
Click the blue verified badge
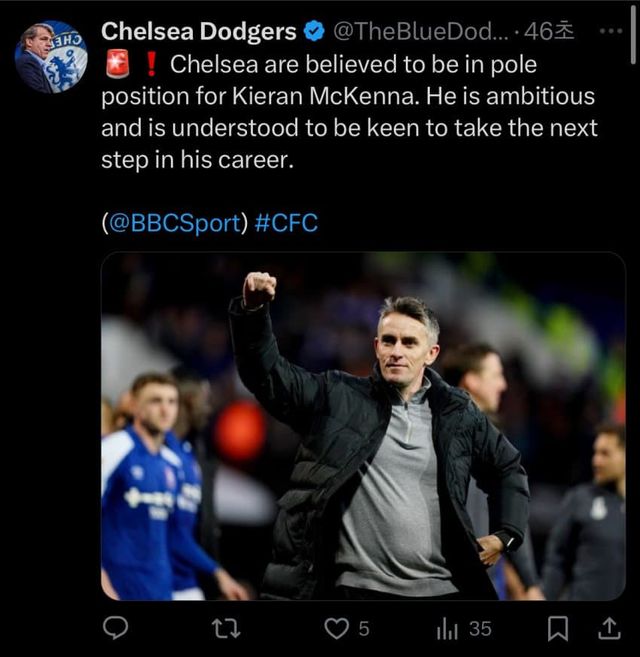pos(314,32)
